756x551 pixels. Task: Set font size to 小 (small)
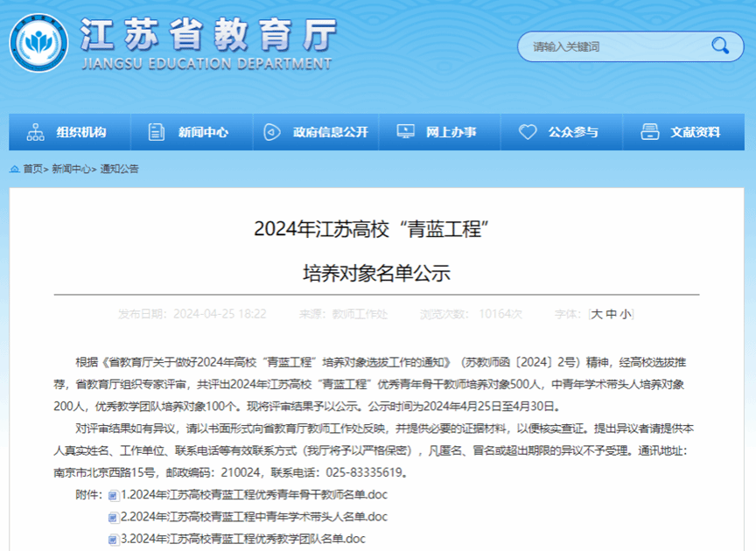click(x=625, y=314)
